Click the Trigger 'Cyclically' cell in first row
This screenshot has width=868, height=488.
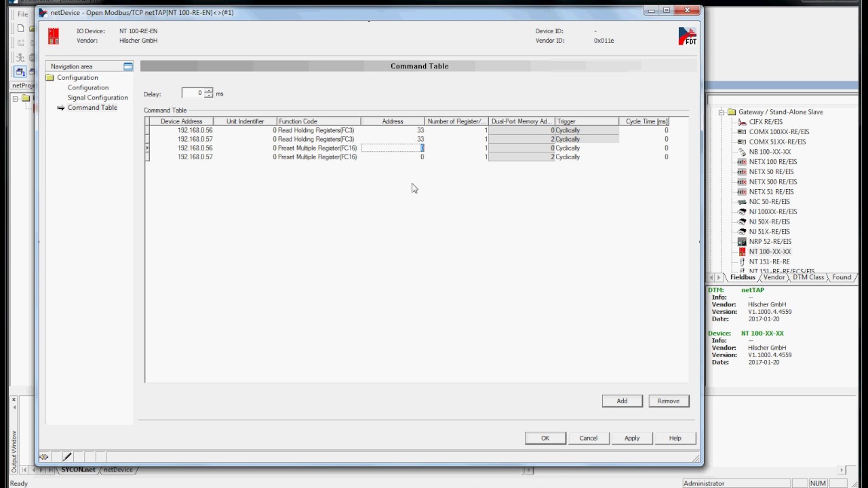pos(586,130)
